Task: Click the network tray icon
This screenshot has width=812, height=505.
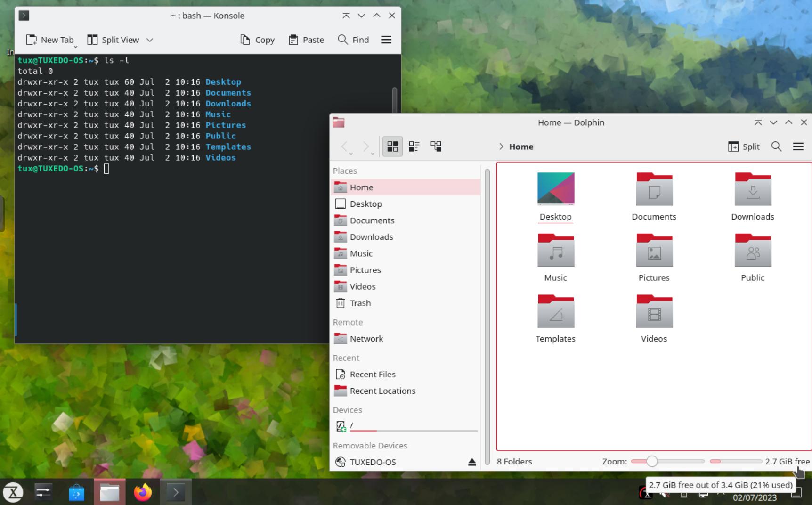Action: point(703,494)
